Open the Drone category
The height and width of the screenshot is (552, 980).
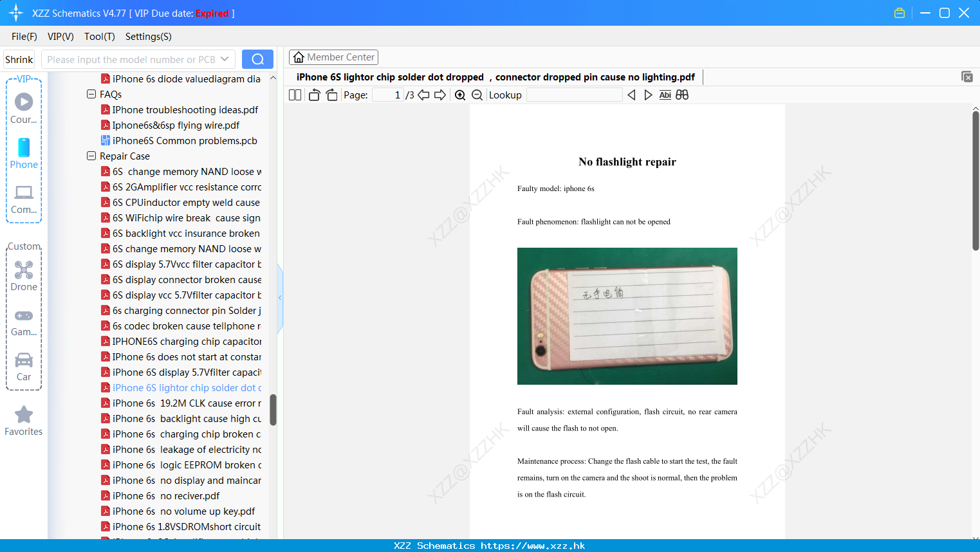click(24, 276)
